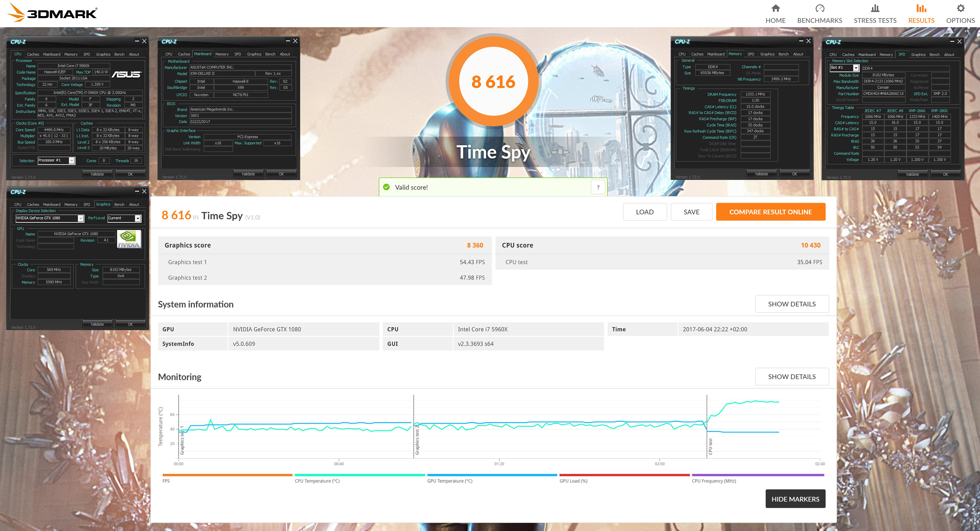Screen dimensions: 980x531
Task: Hide the chart markers
Action: (795, 499)
